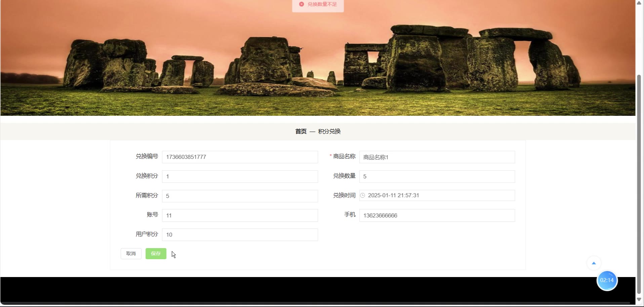Image resolution: width=644 pixels, height=307 pixels.
Task: Click the clock icon in 兑换时间 field
Action: click(363, 195)
